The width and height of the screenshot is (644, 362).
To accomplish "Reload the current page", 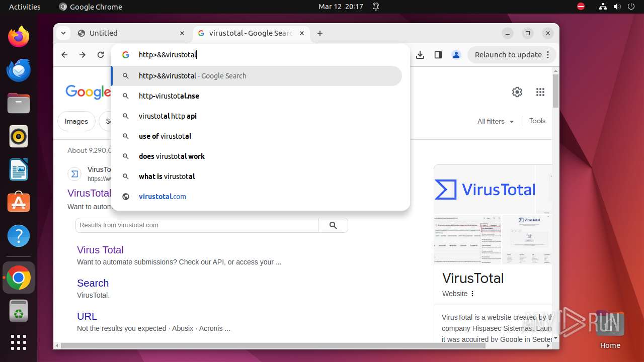I will tap(101, 55).
